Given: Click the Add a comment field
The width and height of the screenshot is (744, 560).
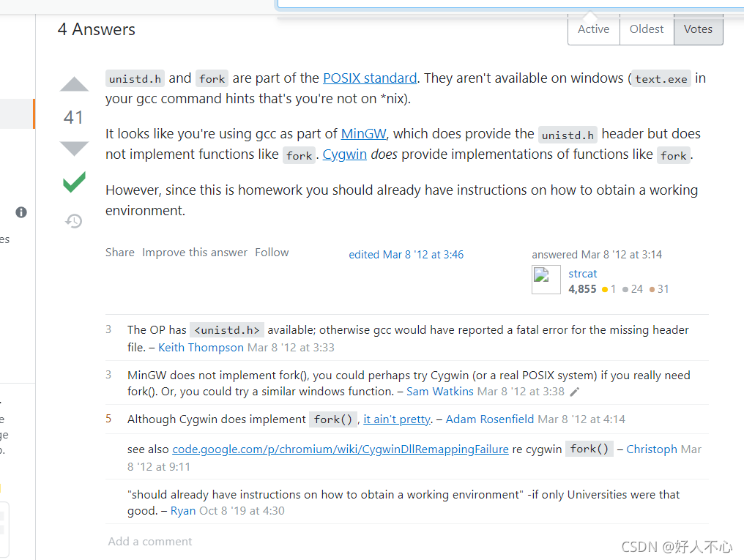Looking at the screenshot, I should [x=150, y=541].
